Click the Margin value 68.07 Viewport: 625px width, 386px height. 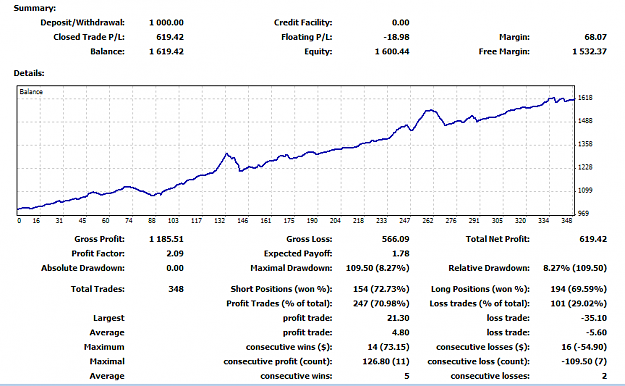596,37
